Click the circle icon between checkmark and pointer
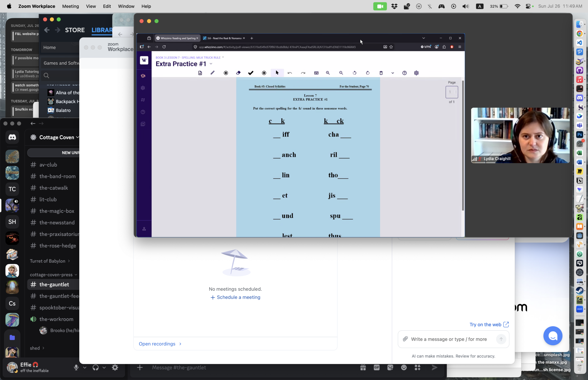The height and width of the screenshot is (380, 588). pos(264,73)
